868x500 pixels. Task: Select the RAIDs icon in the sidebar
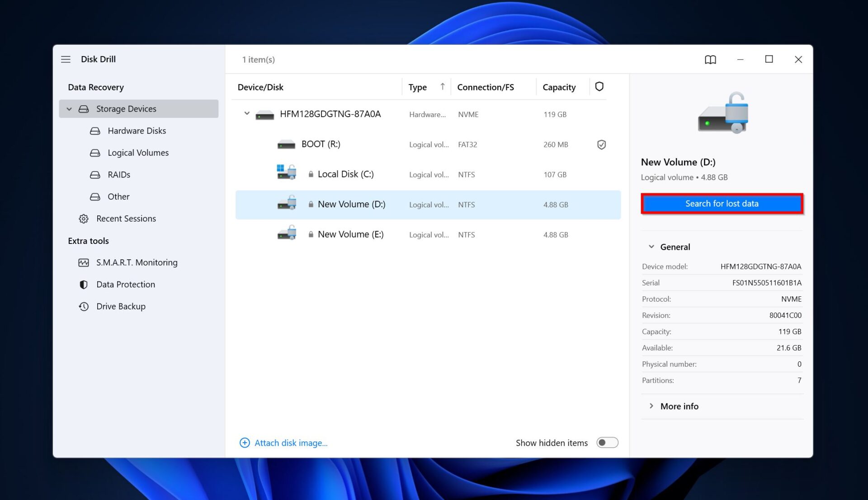click(x=94, y=174)
